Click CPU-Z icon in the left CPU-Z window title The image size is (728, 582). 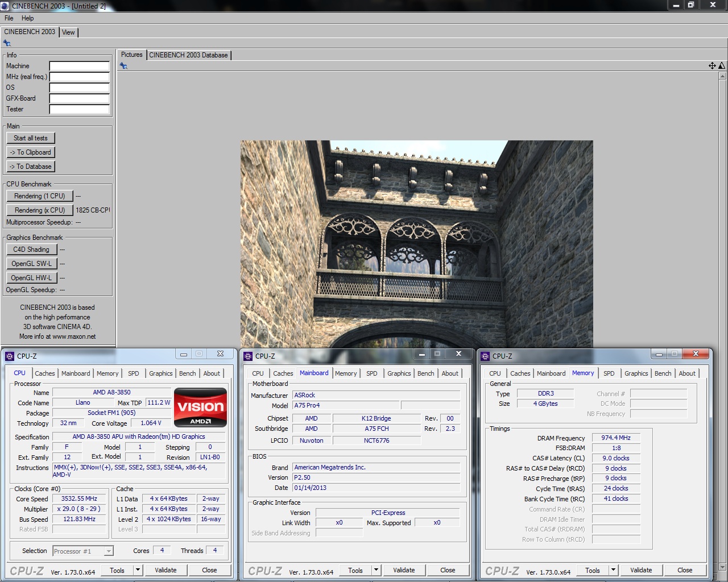pos(9,356)
